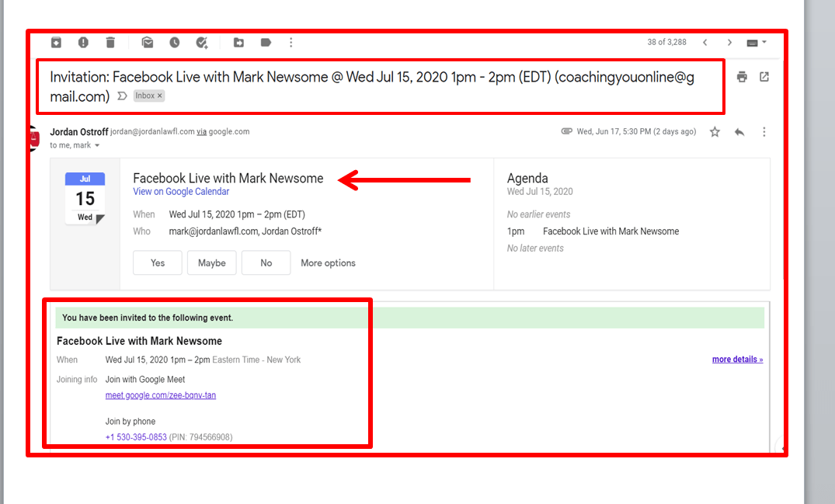This screenshot has height=504, width=835.
Task: Open the meet.google.com/zee-bqnv-tan link
Action: pos(161,395)
